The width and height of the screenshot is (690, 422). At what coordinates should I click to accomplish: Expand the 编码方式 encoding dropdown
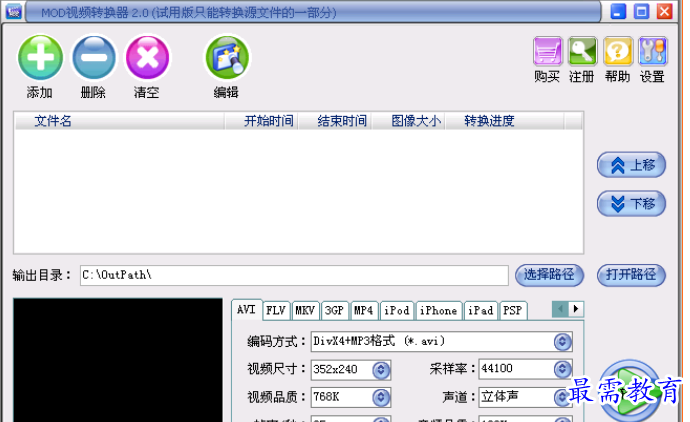pos(562,341)
